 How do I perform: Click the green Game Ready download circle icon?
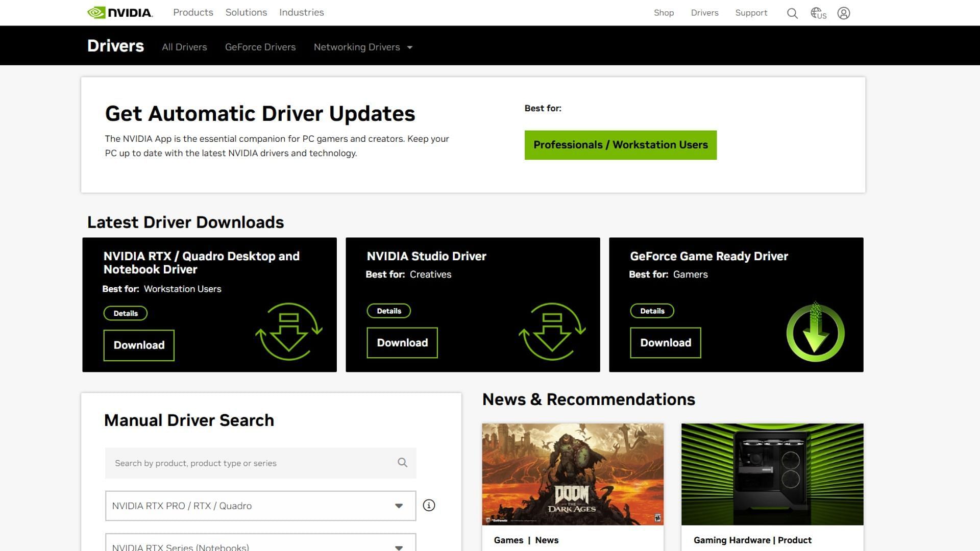coord(815,332)
